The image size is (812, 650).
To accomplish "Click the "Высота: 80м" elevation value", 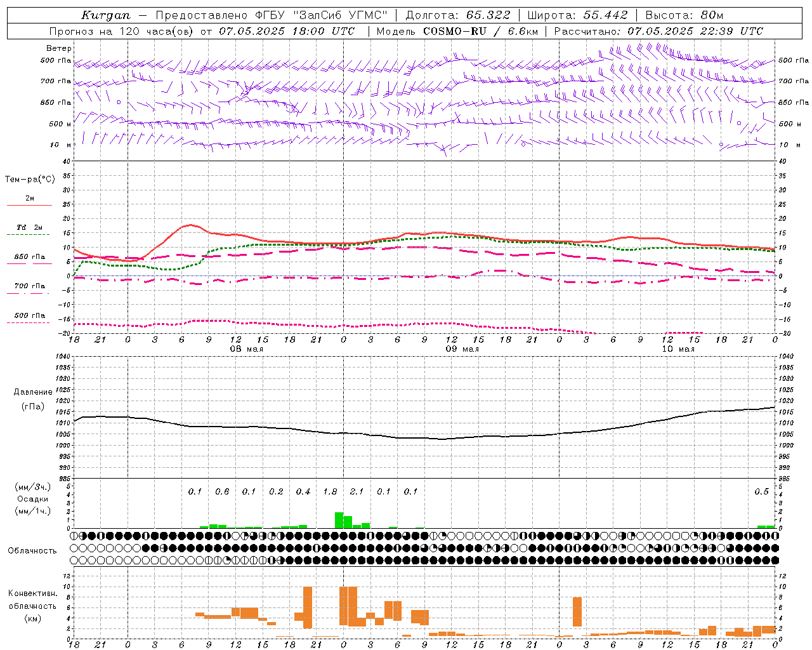I will [x=684, y=15].
